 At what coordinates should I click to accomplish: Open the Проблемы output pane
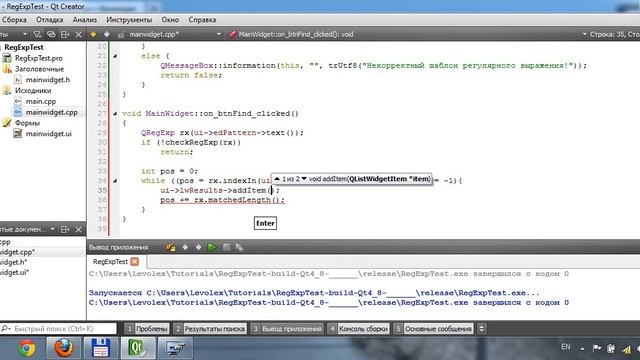point(146,329)
